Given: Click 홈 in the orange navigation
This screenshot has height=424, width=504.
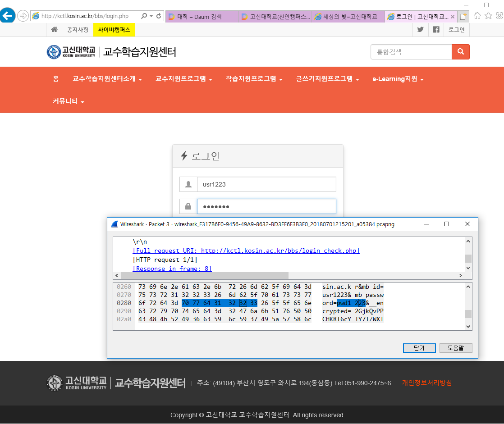Looking at the screenshot, I should 55,79.
